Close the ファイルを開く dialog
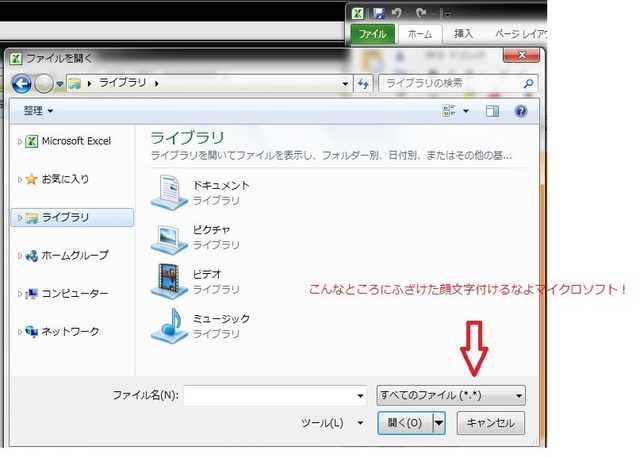The height and width of the screenshot is (458, 640). click(522, 55)
